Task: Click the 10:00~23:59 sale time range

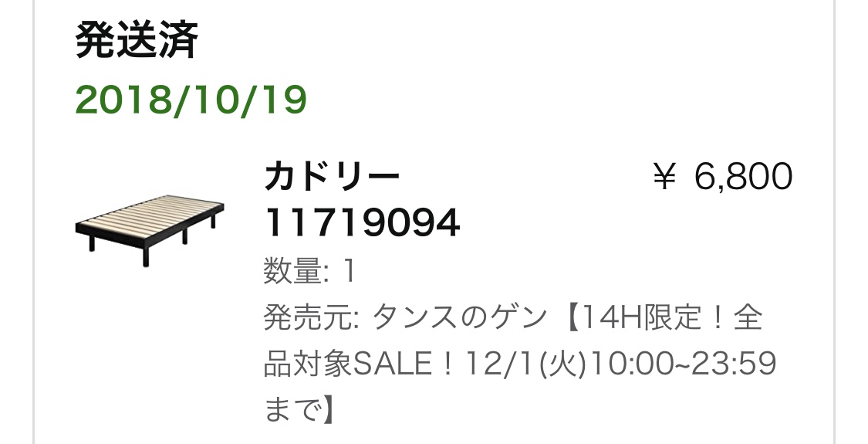Action: (x=681, y=364)
